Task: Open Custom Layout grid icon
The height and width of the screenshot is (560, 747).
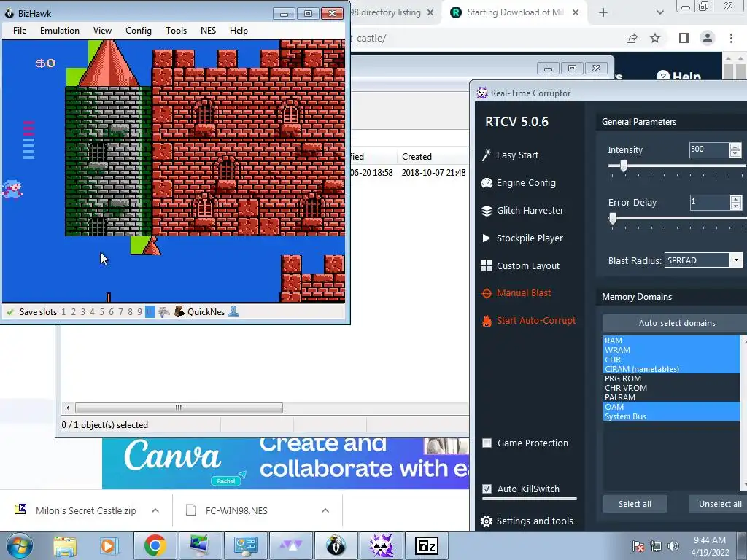Action: click(x=487, y=265)
